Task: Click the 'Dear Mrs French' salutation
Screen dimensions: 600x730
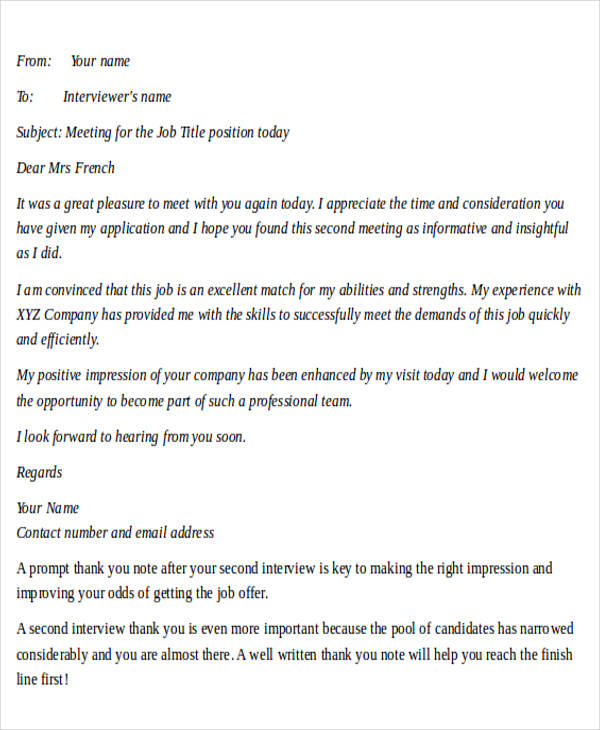Action: pos(65,168)
